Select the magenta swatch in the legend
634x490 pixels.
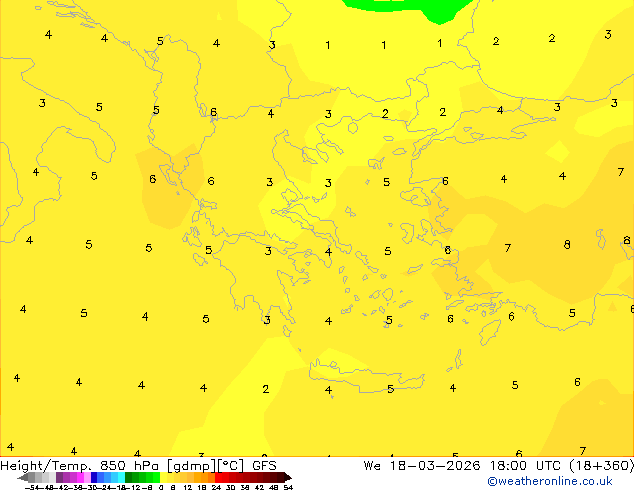pos(80,478)
